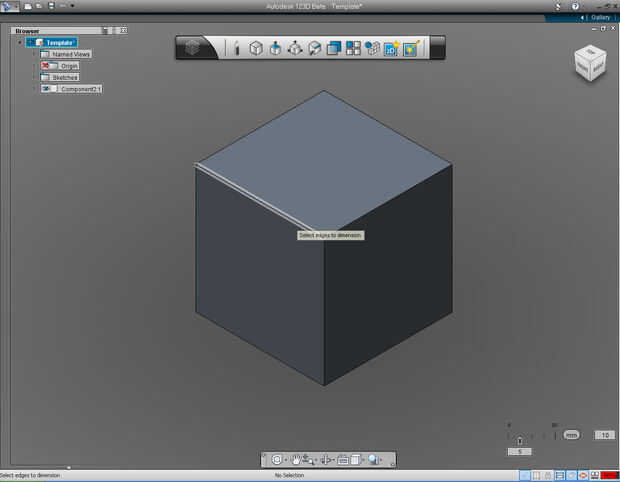Click the New document icon in title bar
Viewport: 620px width, 482px height.
(x=28, y=6)
